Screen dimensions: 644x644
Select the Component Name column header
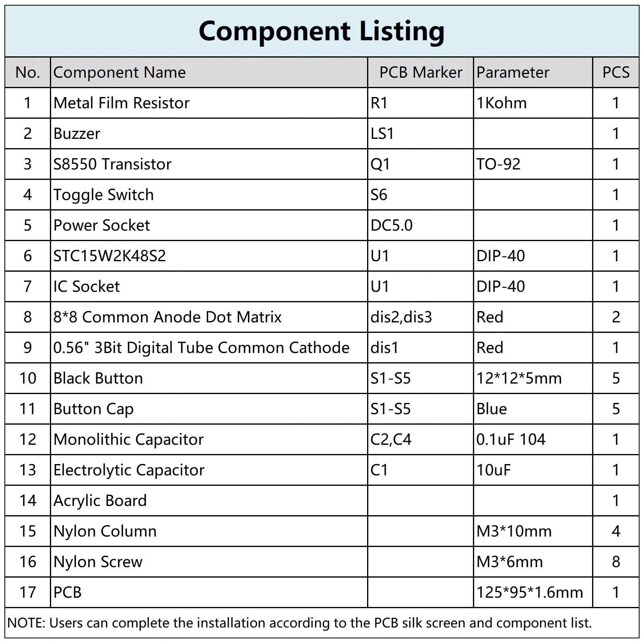pyautogui.click(x=120, y=72)
